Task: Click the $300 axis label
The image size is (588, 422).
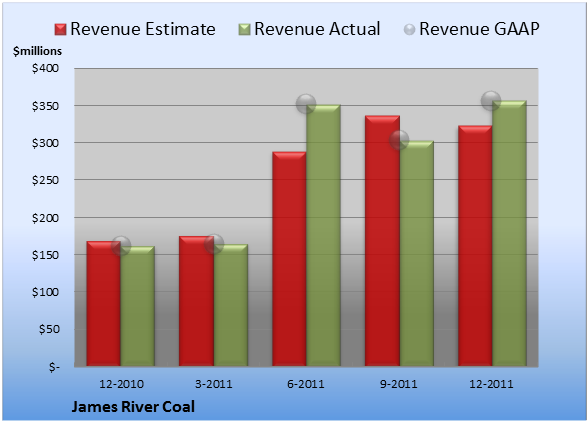Action: tap(45, 143)
